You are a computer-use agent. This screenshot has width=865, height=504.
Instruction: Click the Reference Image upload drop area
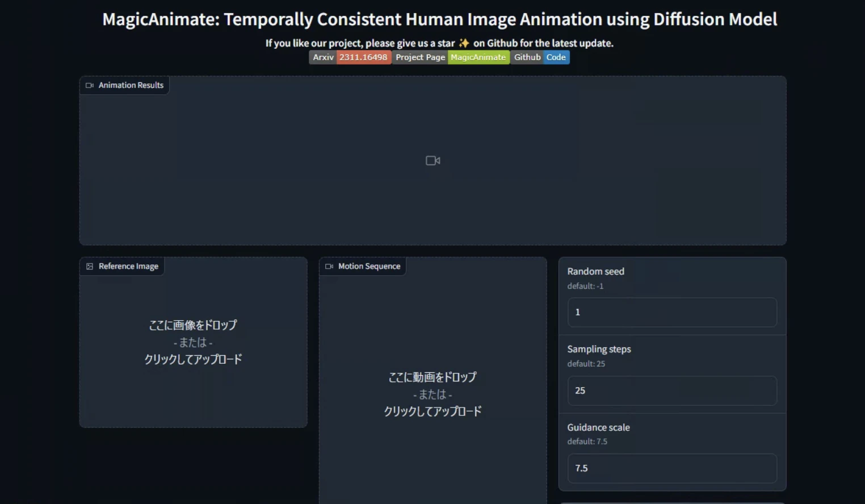(x=194, y=342)
